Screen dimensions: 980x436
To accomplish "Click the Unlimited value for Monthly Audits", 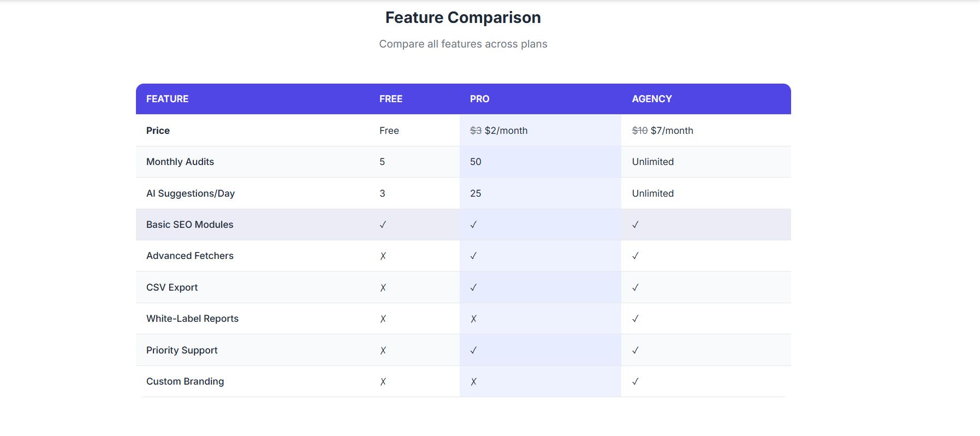I will (653, 162).
